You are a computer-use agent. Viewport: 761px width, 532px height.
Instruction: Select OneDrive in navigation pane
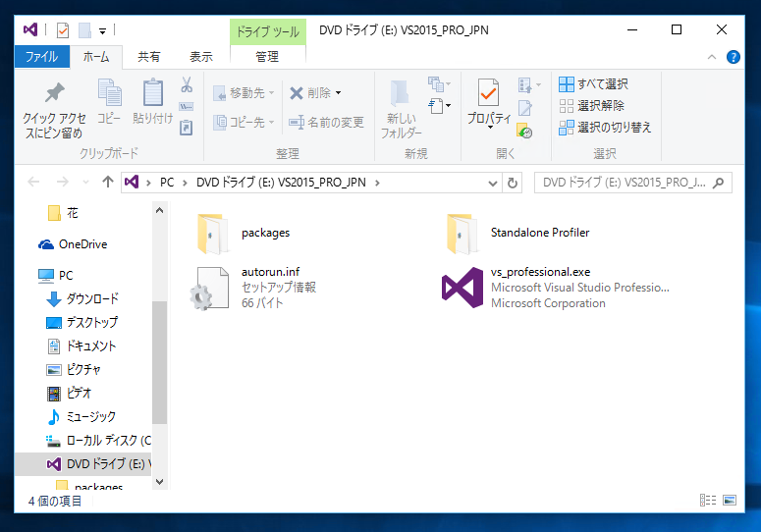tap(73, 244)
